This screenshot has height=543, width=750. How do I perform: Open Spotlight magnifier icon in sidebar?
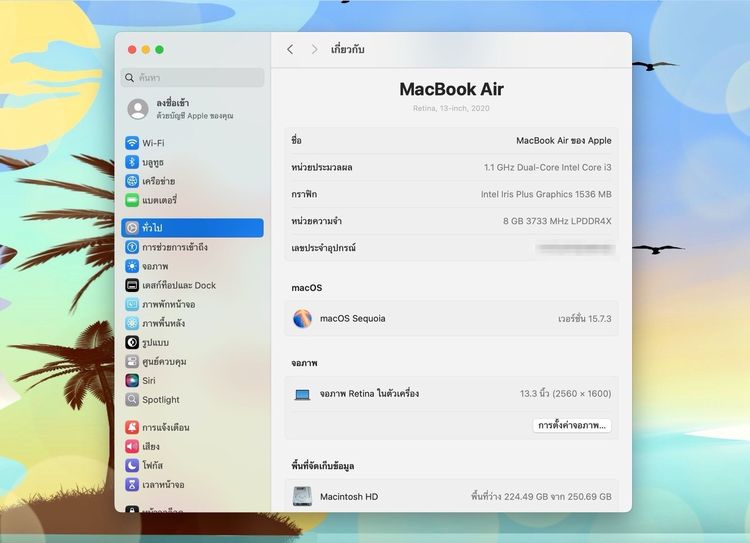point(132,399)
